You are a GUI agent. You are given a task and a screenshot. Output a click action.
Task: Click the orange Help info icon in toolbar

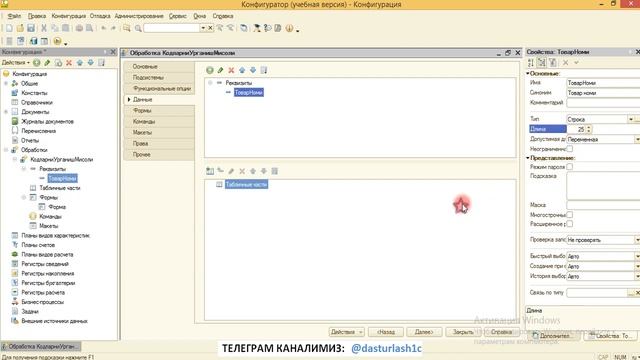pyautogui.click(x=289, y=28)
